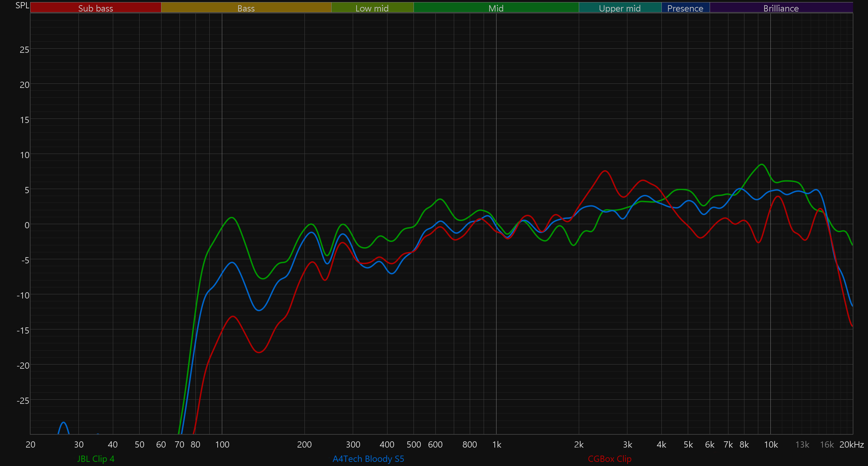Screen dimensions: 868x466
Task: Click the red curve peak near 2.5k
Action: tap(605, 171)
